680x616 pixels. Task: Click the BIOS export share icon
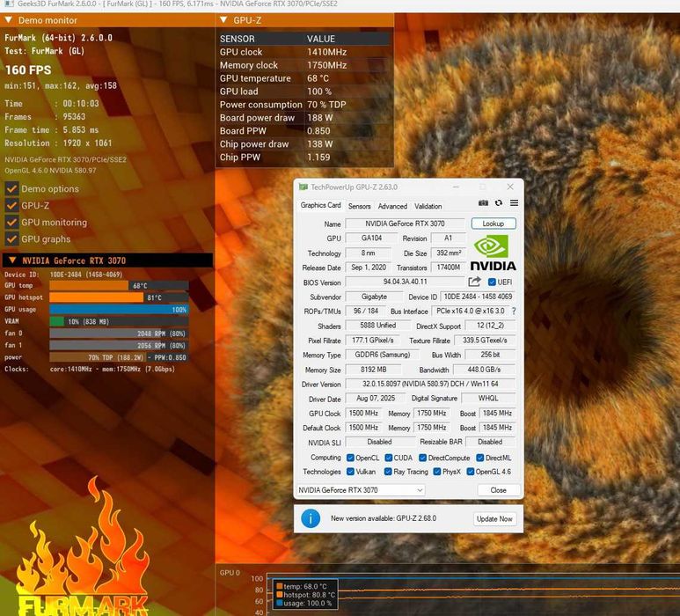pos(474,282)
